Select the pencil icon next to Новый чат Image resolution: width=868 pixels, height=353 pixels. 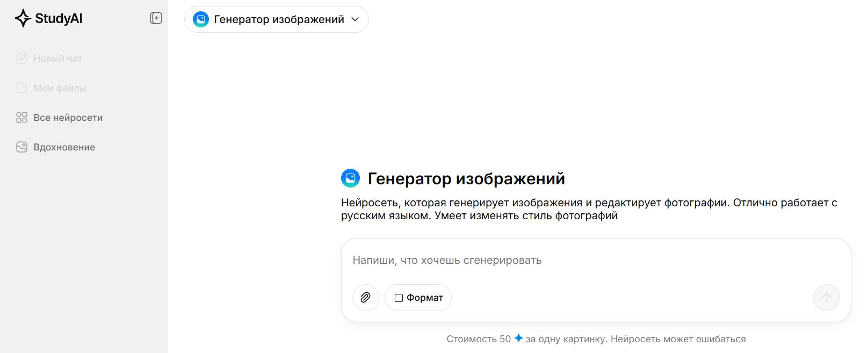click(x=21, y=58)
